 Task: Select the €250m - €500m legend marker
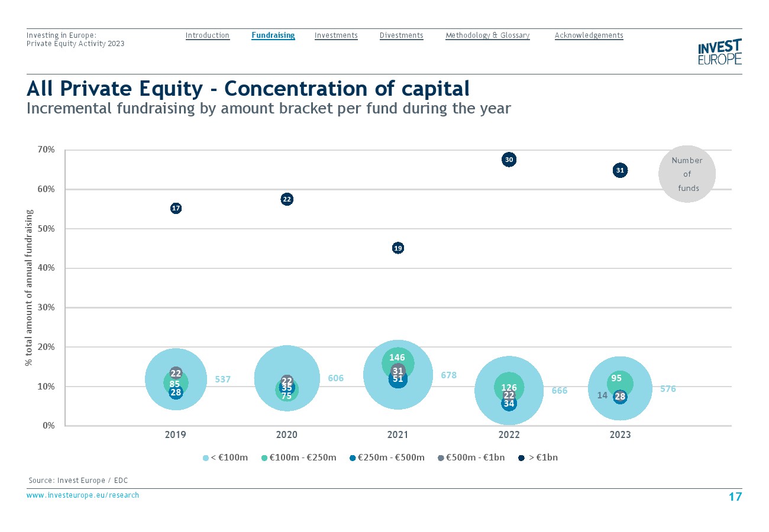[353, 458]
